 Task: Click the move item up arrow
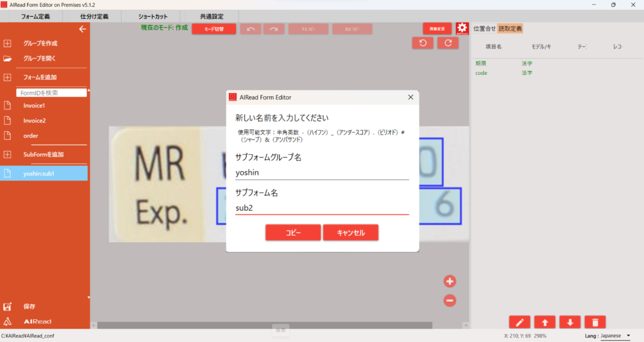(x=545, y=322)
